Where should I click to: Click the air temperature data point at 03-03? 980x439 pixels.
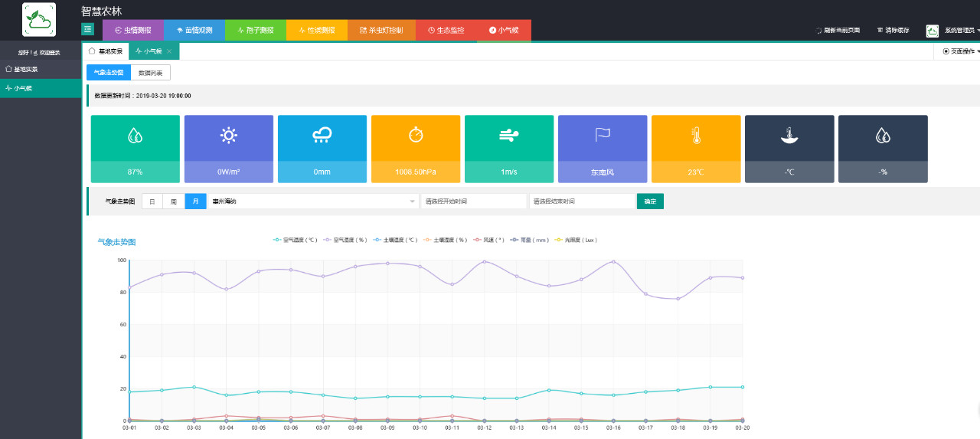tap(194, 387)
